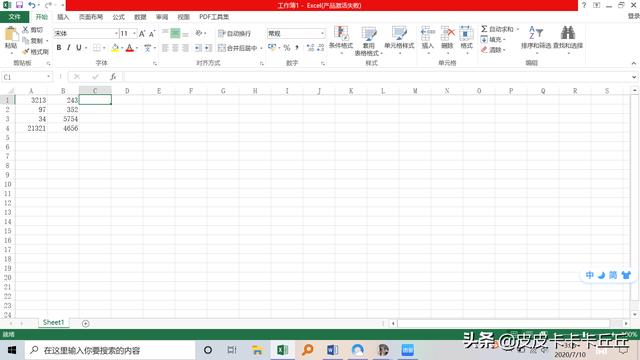Toggle Underline formatting

(79, 48)
